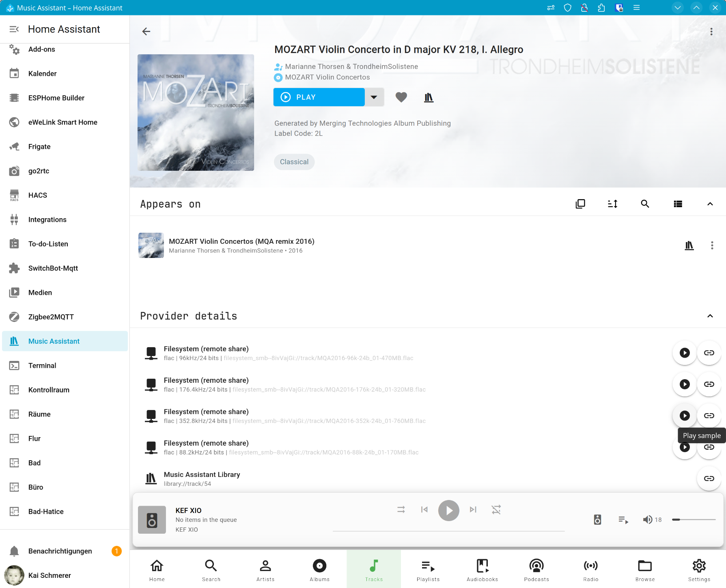Open the Radio tab
This screenshot has width=726, height=588.
(591, 569)
